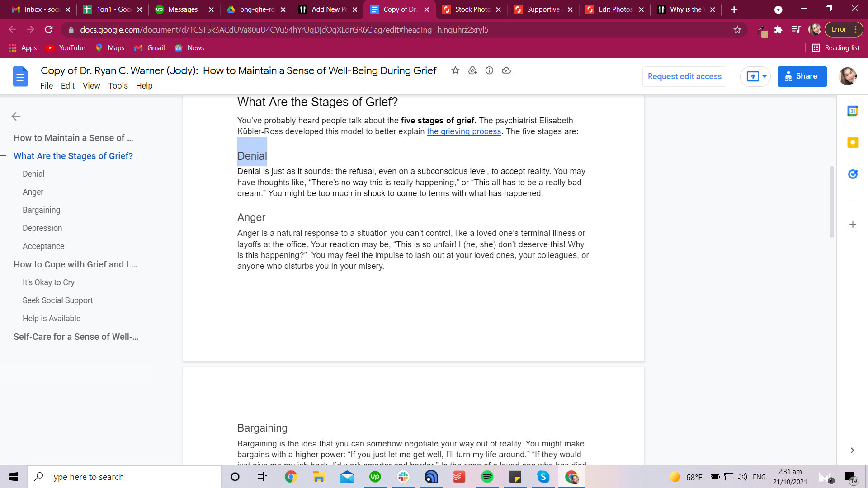Open Google Tasks side panel
The image size is (868, 488).
(x=853, y=174)
